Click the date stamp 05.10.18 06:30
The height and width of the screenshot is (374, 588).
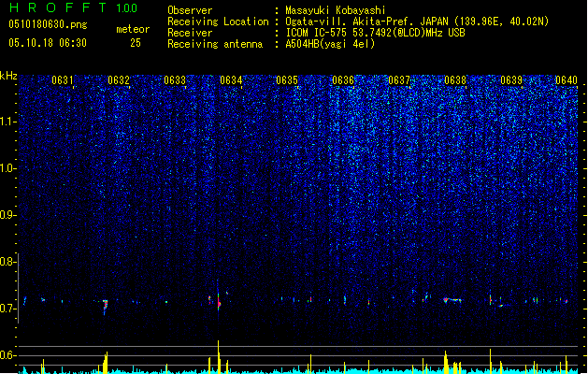point(48,43)
